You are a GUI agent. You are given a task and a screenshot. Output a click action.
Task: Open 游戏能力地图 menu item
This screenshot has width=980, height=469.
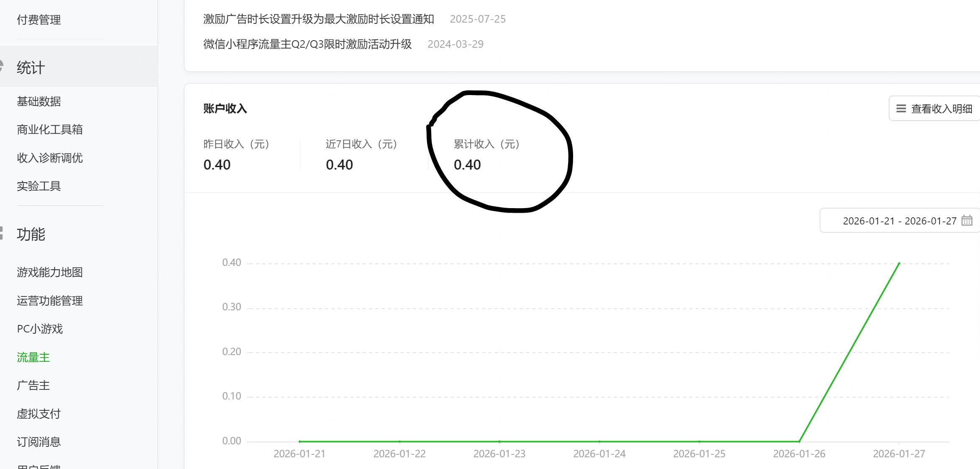50,272
